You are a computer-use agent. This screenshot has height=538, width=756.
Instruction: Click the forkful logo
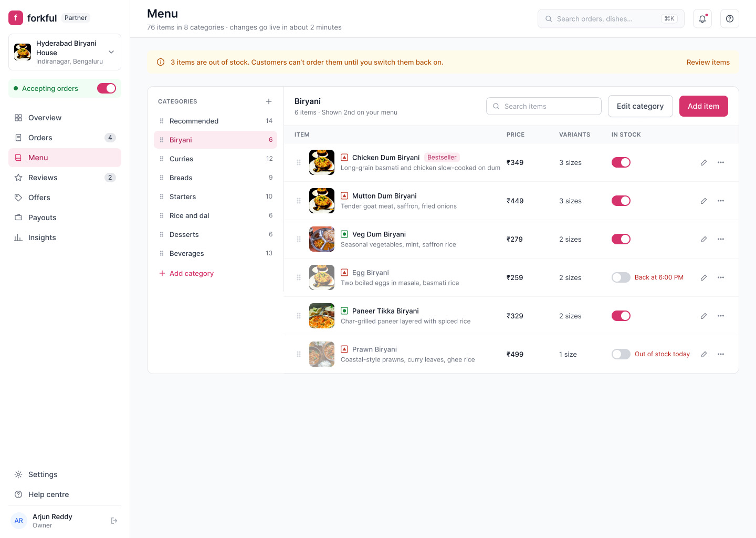click(16, 18)
